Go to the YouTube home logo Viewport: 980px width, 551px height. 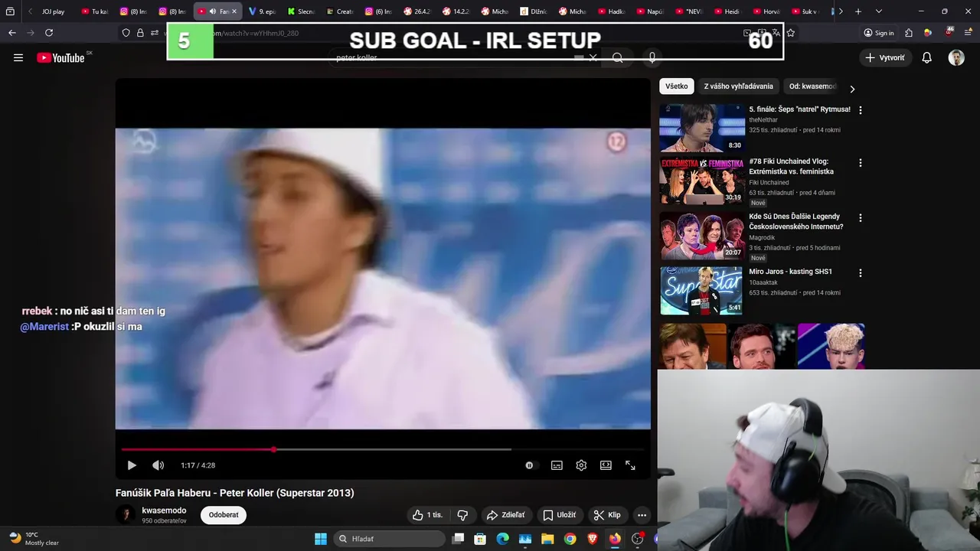tap(60, 57)
